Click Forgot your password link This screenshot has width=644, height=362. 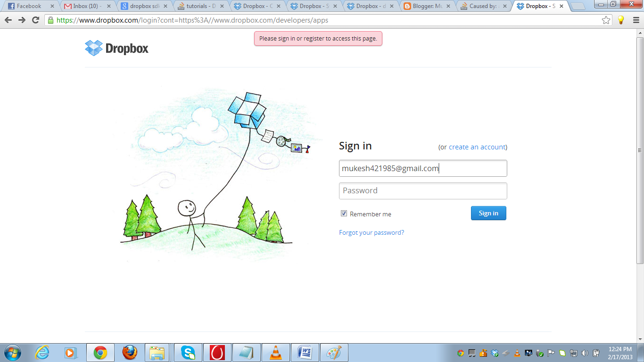[x=372, y=232]
